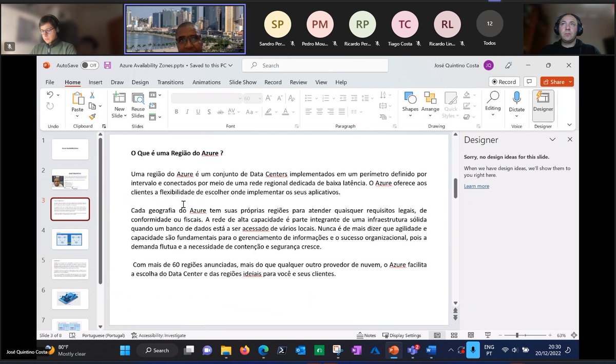Toggle Justify text alignment
616x364 pixels.
point(342,112)
